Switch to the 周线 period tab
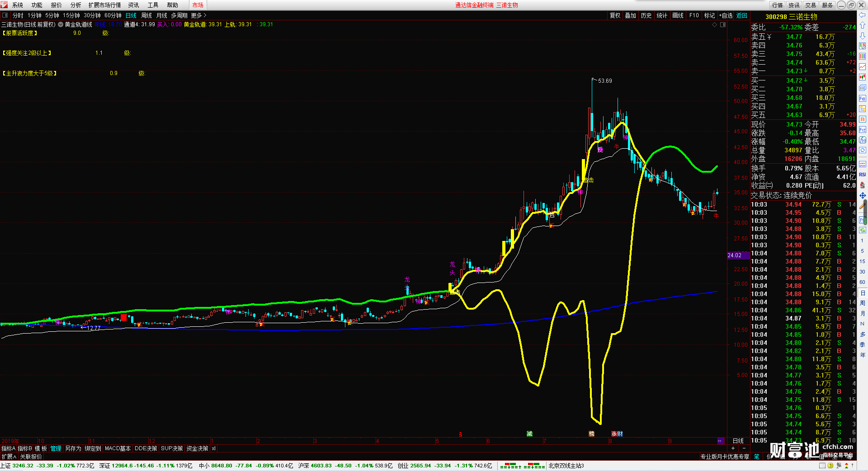 (x=146, y=15)
